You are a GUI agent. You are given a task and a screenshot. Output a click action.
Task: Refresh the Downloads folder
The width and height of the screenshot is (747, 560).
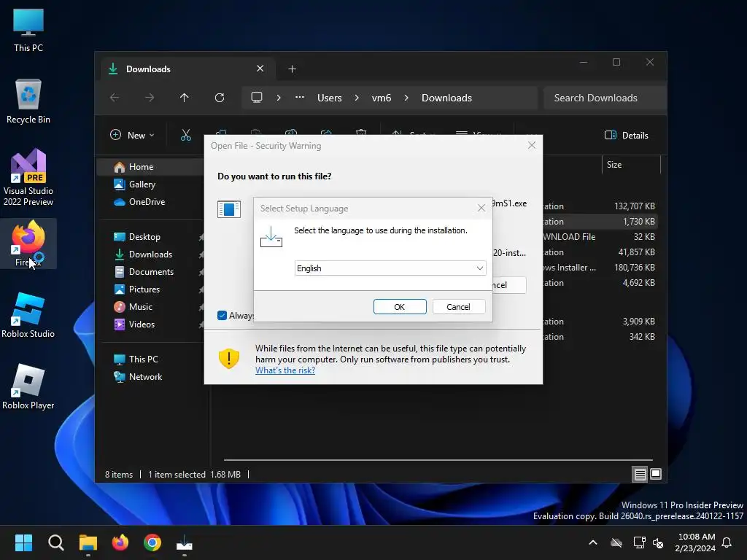220,98
